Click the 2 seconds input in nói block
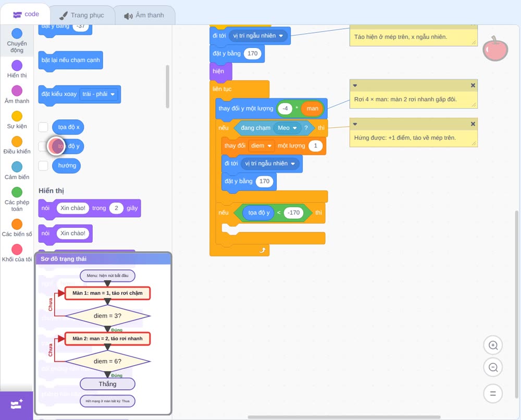This screenshot has height=420, width=521. click(116, 208)
